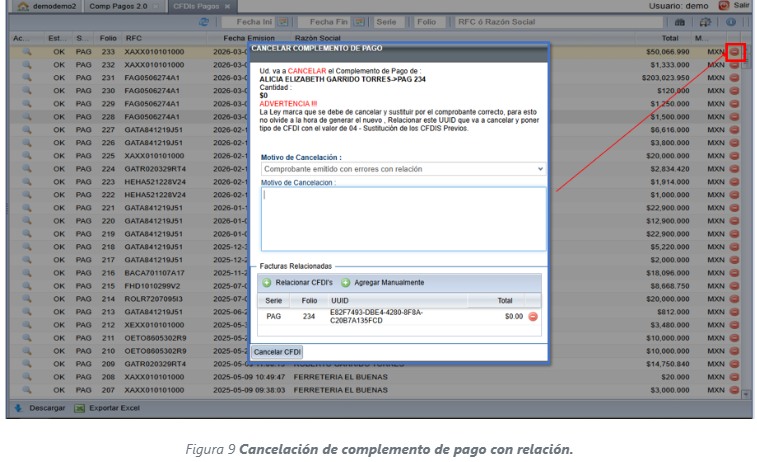Screen dimensions: 757x462
Task: Click the magnifier icon on the folio 232 row
Action: (x=27, y=64)
